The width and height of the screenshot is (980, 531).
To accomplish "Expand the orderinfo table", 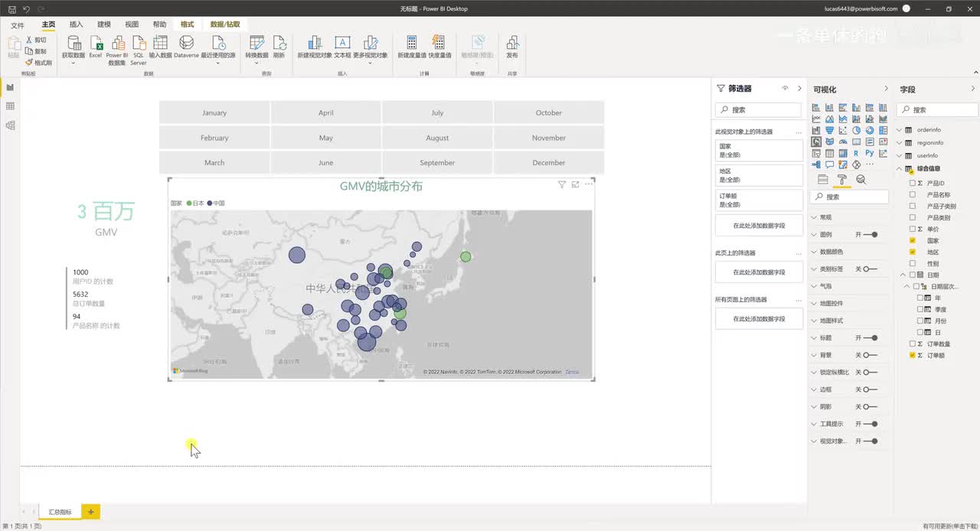I will pos(900,130).
